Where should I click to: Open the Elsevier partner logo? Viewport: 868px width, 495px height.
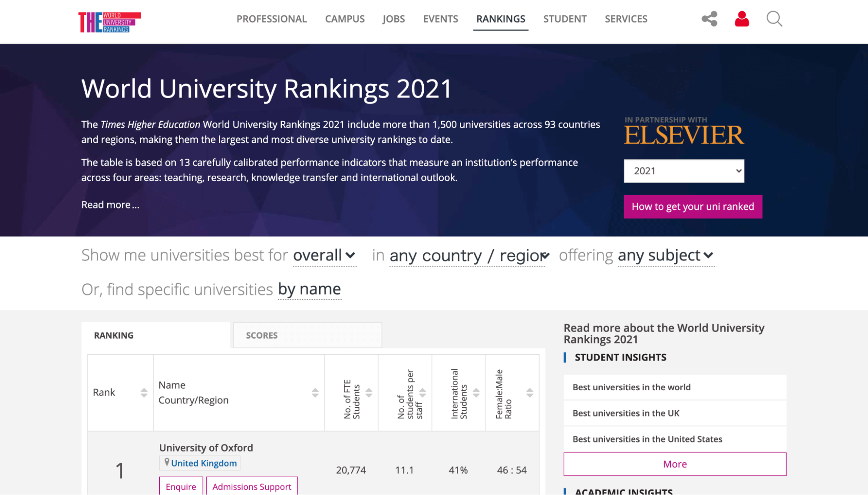pos(684,134)
